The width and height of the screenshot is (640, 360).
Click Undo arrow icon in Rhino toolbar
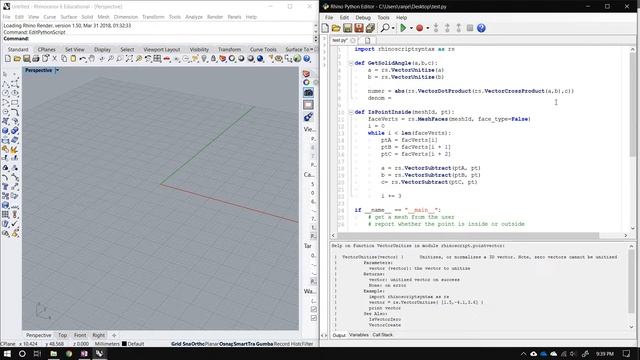[83, 59]
